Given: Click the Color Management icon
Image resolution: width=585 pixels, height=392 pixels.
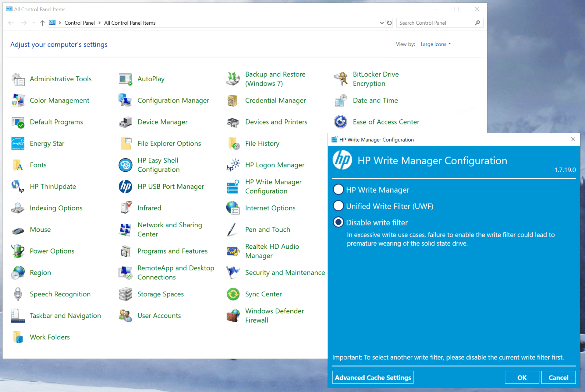Looking at the screenshot, I should 18,101.
